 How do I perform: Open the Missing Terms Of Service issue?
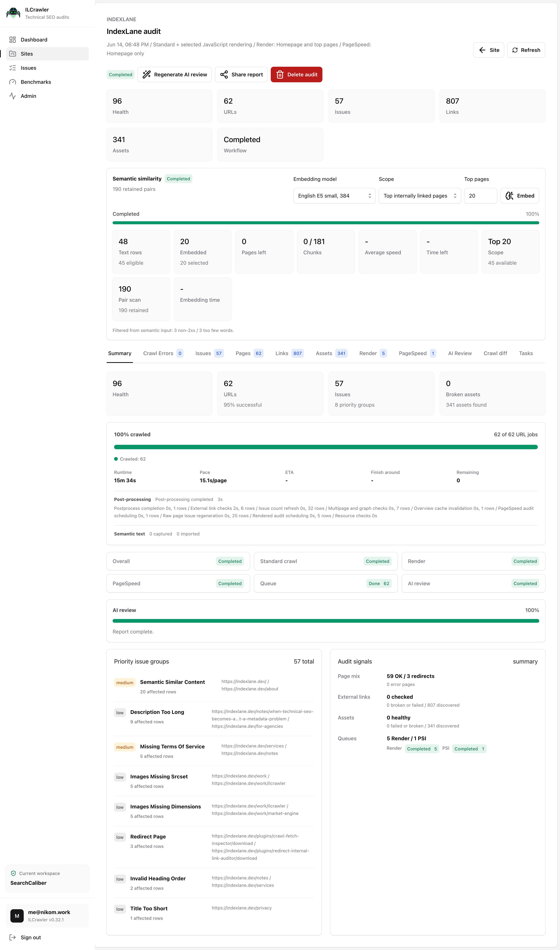click(x=214, y=751)
